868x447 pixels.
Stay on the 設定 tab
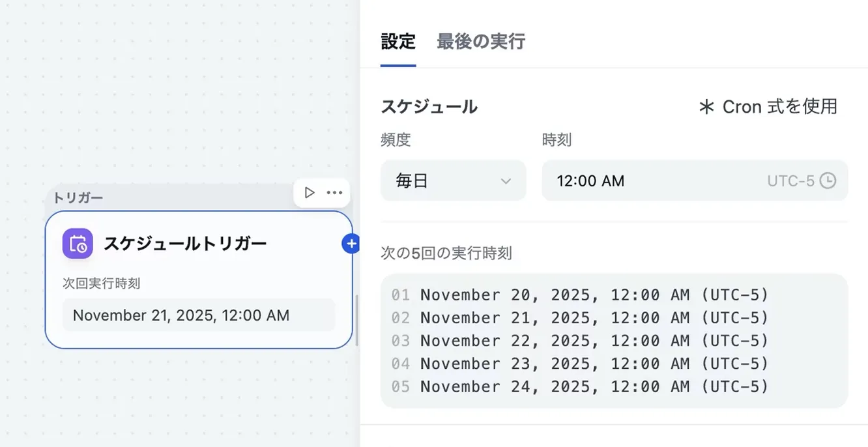(x=398, y=41)
